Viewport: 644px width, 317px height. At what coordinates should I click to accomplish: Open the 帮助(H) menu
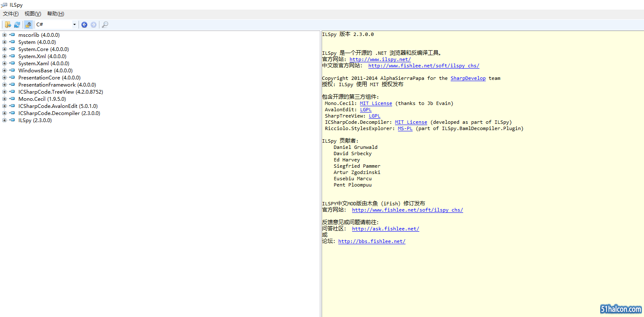56,14
